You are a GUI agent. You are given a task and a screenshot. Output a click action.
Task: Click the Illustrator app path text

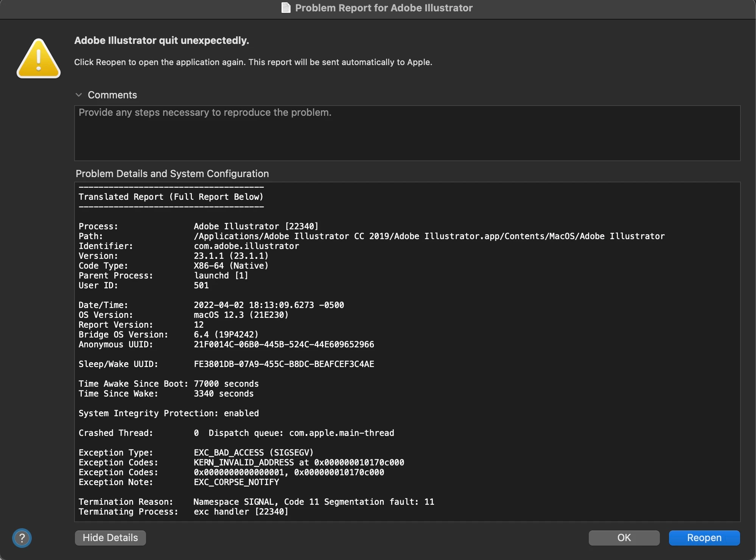coord(429,236)
